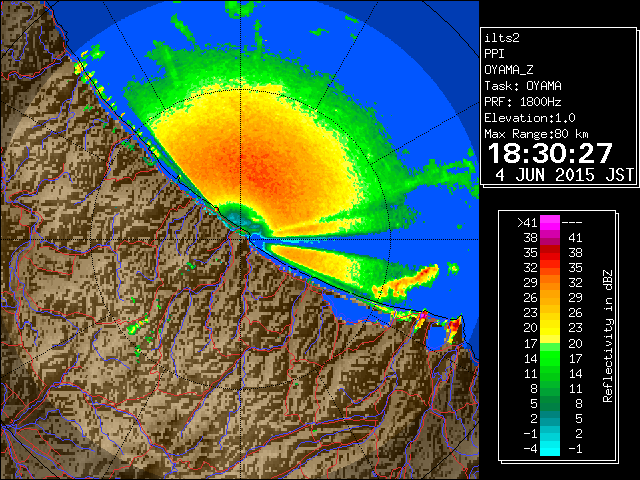Pick the red 35 to 38 dBZ band
The image size is (640, 480).
(550, 253)
